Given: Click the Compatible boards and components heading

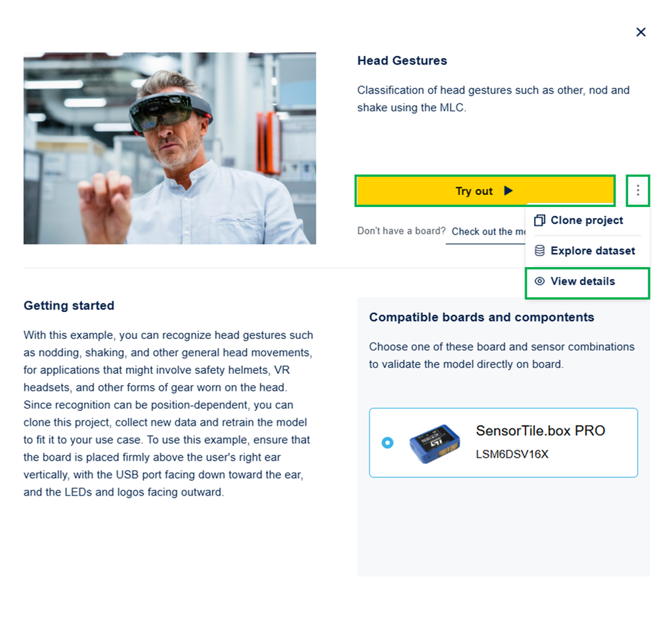Looking at the screenshot, I should tap(481, 317).
